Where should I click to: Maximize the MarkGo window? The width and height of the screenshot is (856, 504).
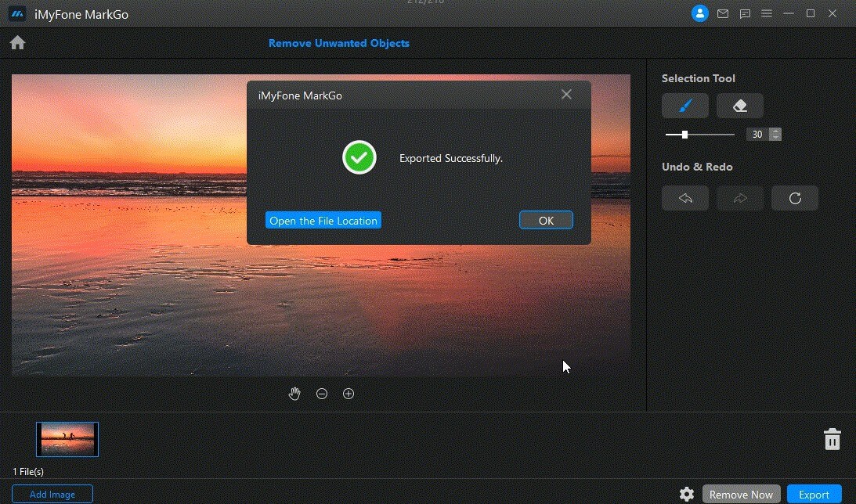pyautogui.click(x=810, y=13)
